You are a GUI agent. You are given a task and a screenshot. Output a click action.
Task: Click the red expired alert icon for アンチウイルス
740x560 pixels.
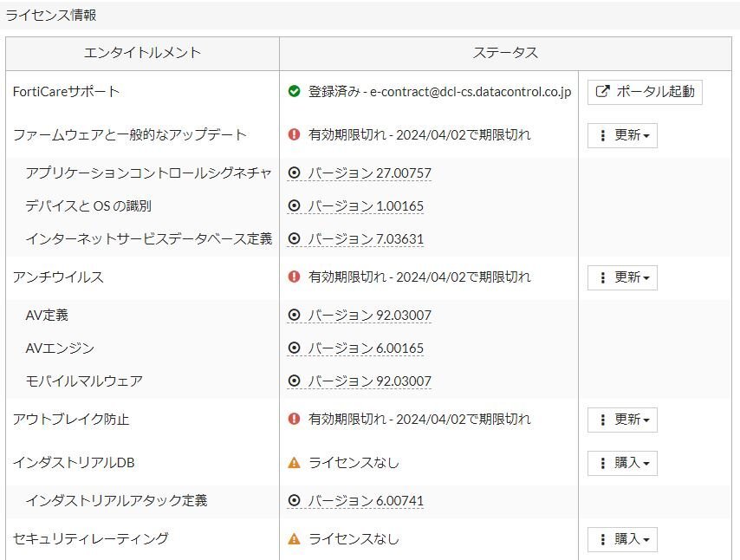coord(294,277)
